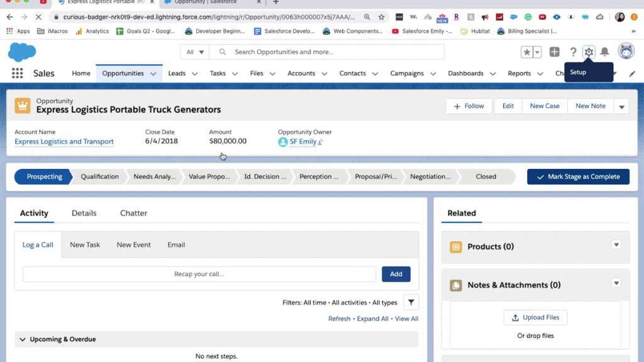Open the search scope All dropdown
This screenshot has width=644, height=362.
[195, 52]
